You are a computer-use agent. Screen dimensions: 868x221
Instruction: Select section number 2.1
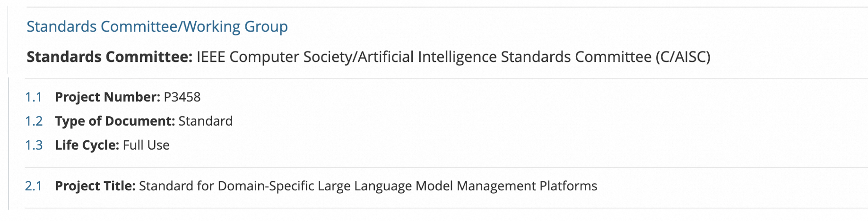click(x=34, y=186)
